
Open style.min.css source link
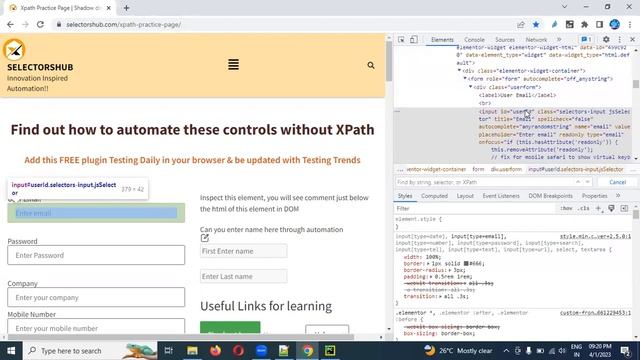[x=595, y=236]
